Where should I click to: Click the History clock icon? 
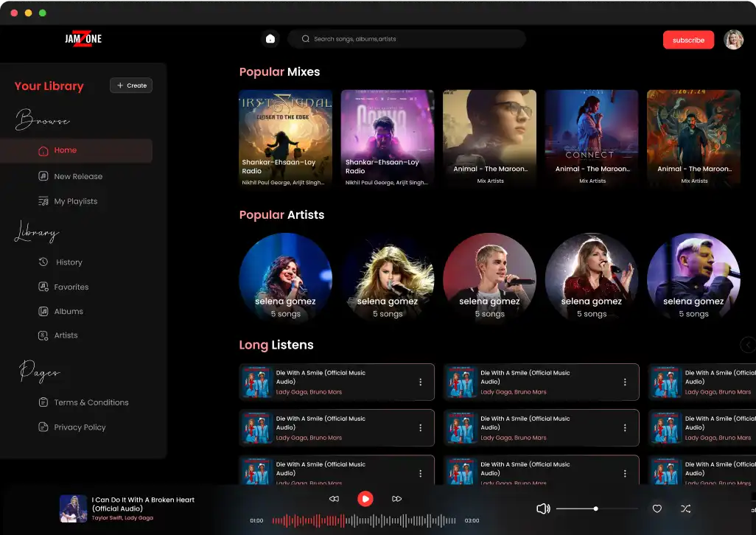(43, 262)
